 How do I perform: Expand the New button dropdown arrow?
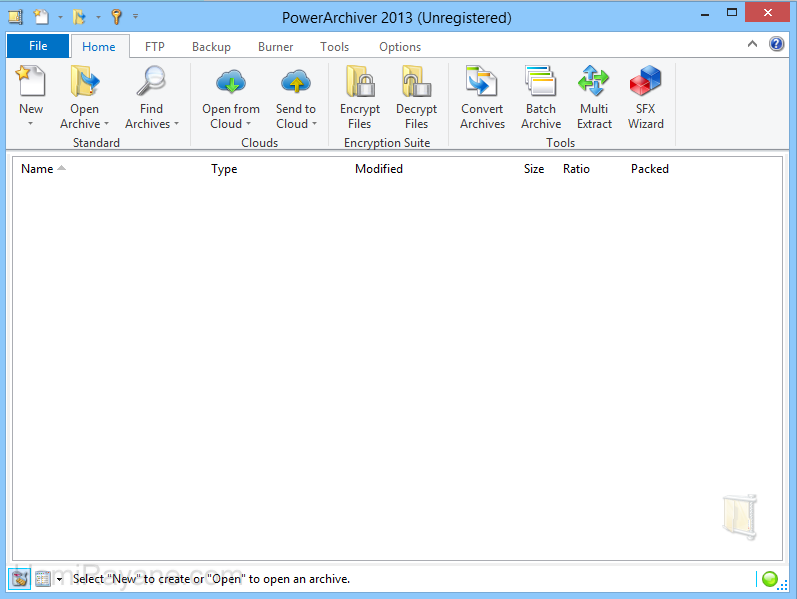[x=30, y=124]
